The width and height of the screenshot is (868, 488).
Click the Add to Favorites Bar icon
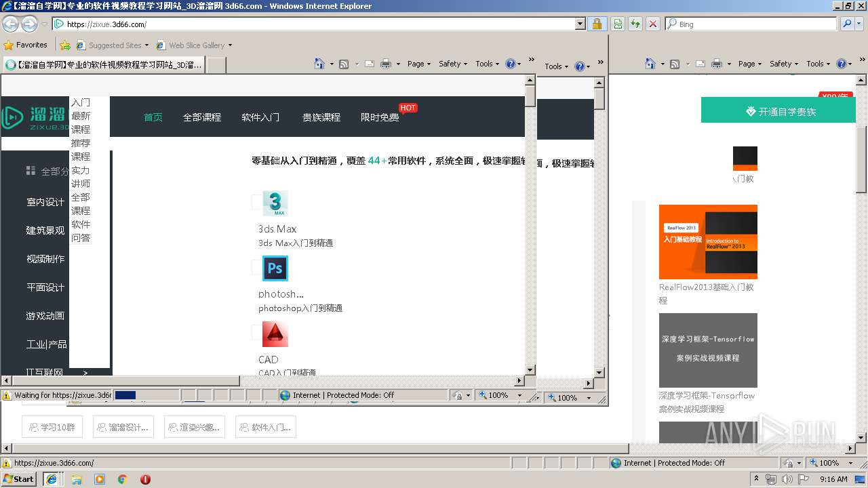[65, 45]
